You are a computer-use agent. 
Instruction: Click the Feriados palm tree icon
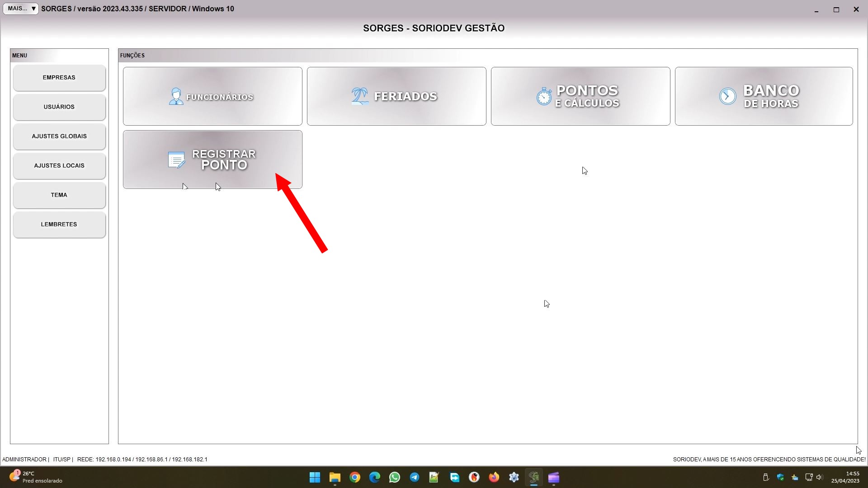pos(360,96)
